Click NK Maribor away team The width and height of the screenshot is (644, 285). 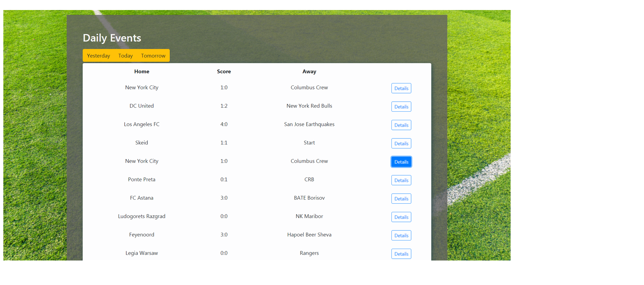pyautogui.click(x=309, y=216)
